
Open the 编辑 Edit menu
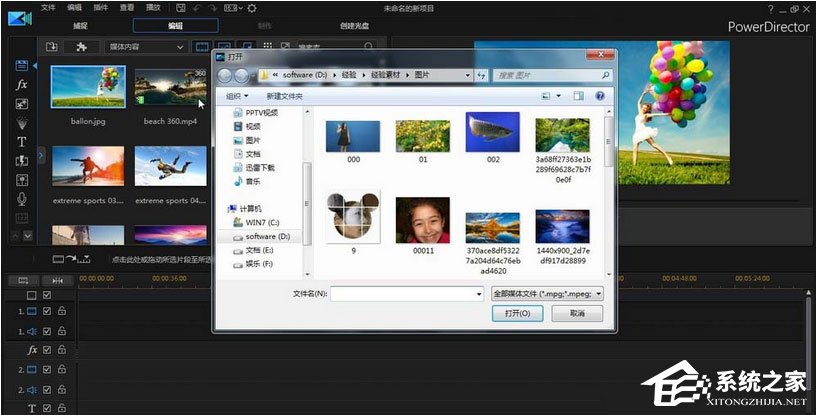(74, 8)
